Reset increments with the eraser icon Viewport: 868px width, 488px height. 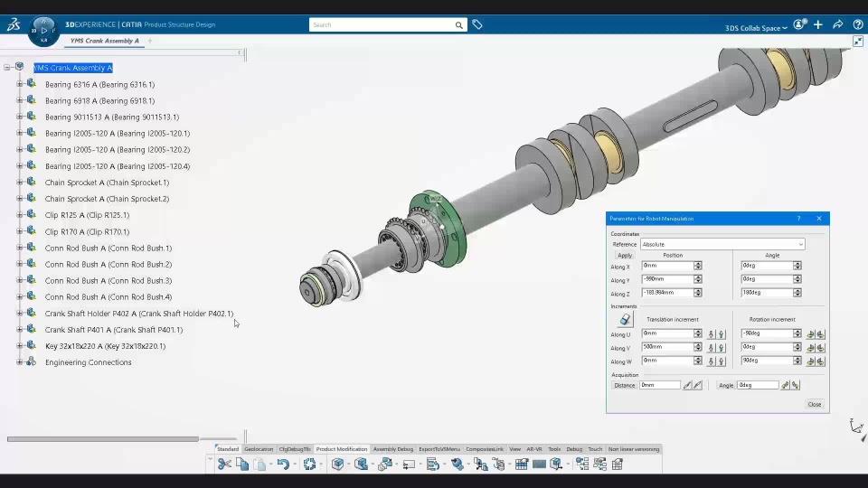625,319
